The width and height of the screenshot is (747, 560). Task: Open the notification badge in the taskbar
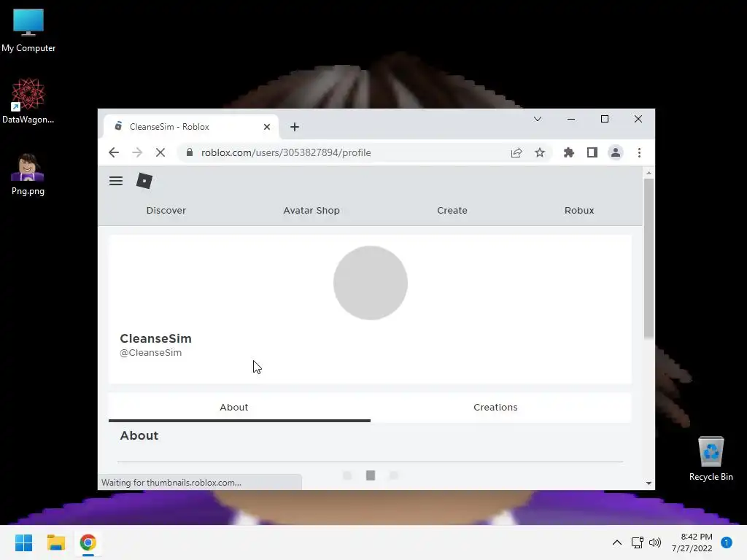click(x=727, y=542)
